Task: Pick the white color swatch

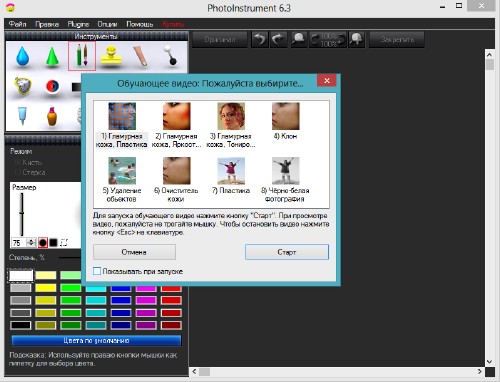Action: pyautogui.click(x=21, y=275)
